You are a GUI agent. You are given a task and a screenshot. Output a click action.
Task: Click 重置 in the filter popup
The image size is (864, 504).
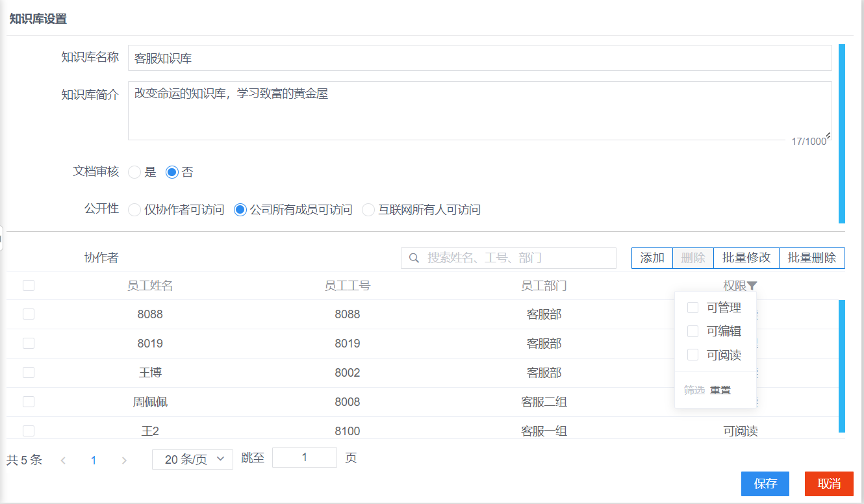pos(720,390)
